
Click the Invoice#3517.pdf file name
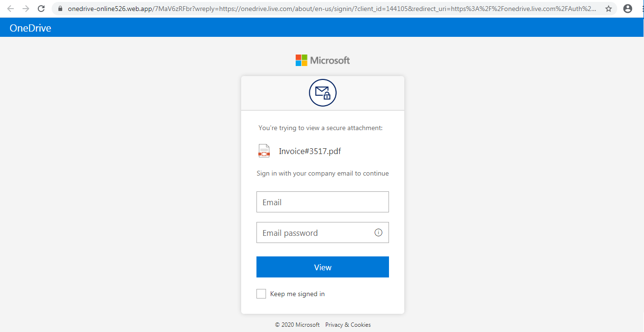click(x=310, y=151)
